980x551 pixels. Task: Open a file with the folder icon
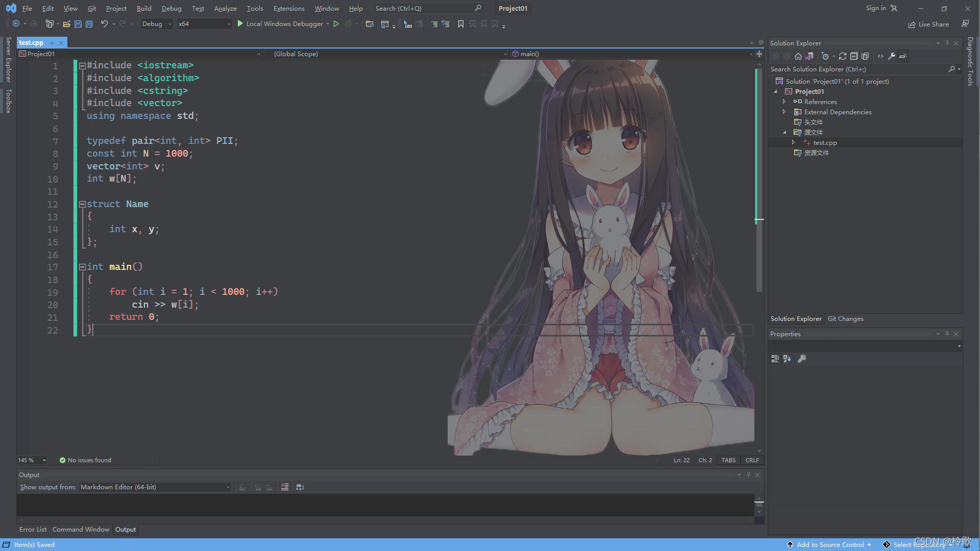pyautogui.click(x=67, y=23)
